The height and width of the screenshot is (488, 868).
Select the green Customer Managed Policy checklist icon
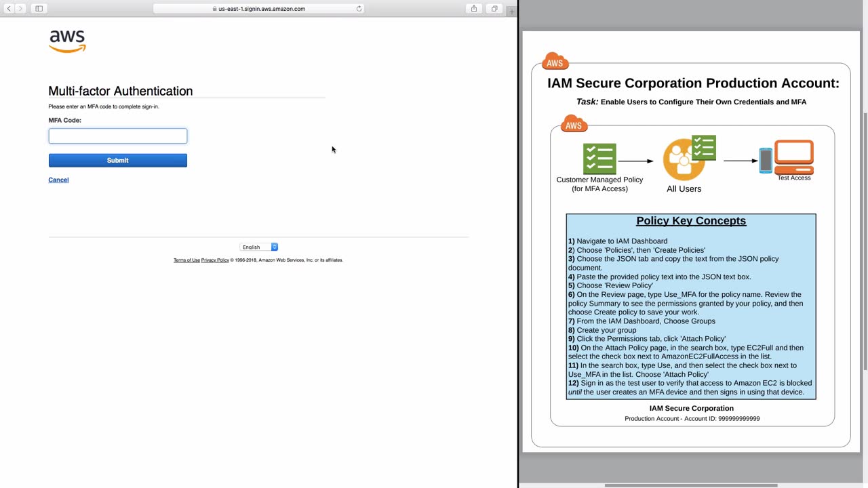(599, 159)
